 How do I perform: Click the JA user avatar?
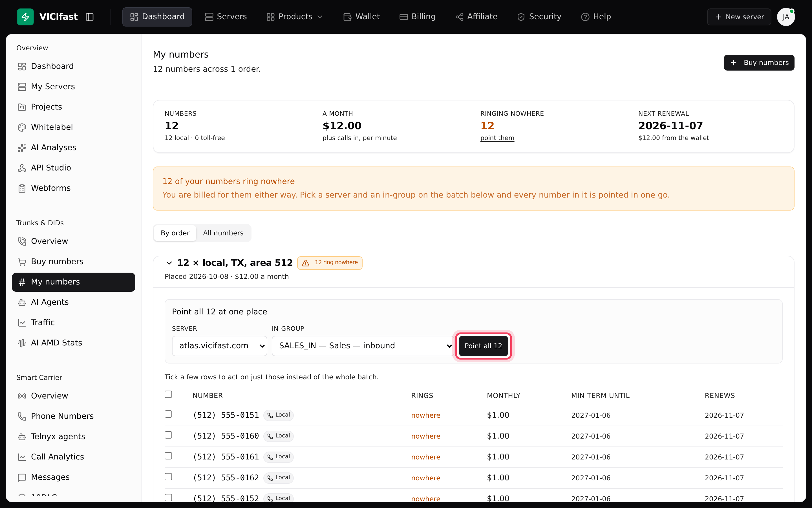click(x=786, y=17)
